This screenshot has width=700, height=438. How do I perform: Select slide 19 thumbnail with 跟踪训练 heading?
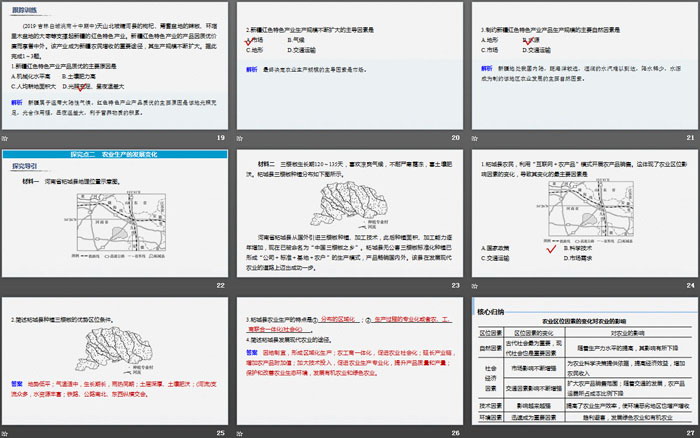115,66
